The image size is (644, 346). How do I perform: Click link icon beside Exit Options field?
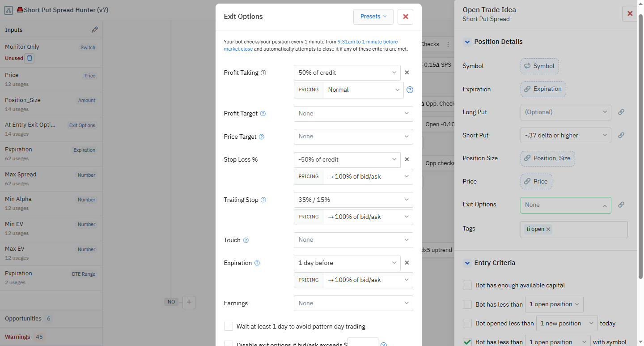[x=621, y=205]
